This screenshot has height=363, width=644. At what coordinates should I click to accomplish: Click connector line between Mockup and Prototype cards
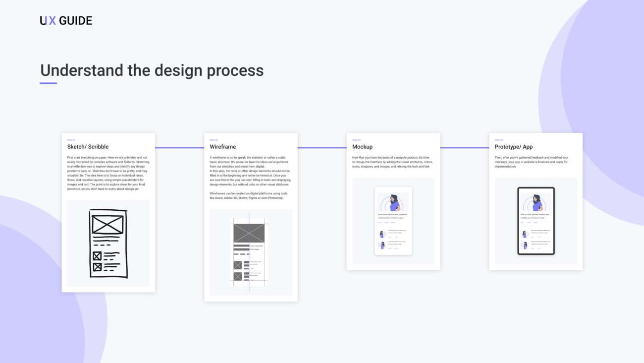[464, 148]
